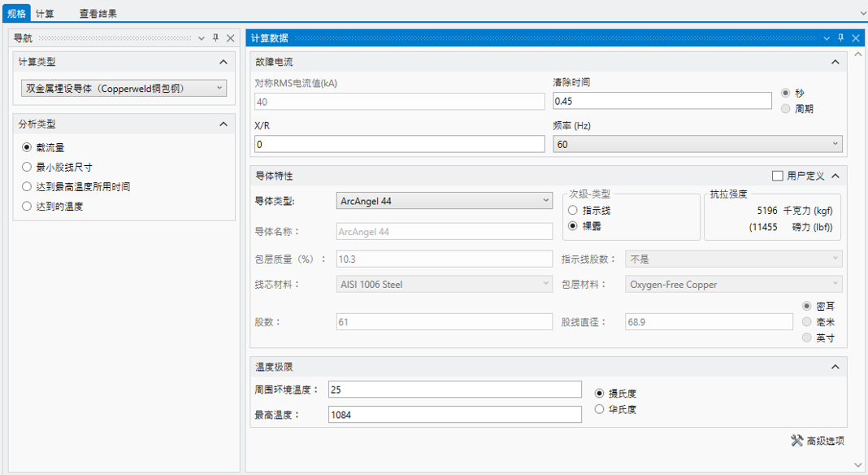Select 最小股线尺寸 analysis type
The image size is (868, 475).
point(28,167)
